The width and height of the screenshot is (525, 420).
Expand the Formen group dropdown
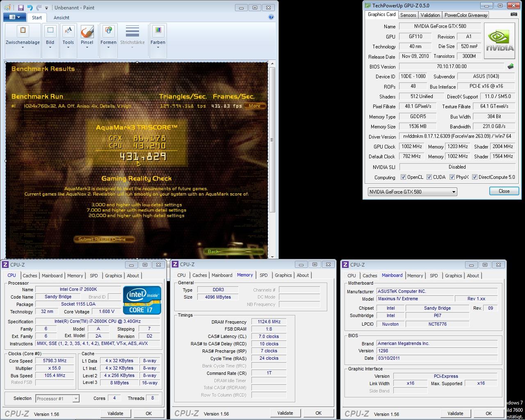pyautogui.click(x=108, y=47)
